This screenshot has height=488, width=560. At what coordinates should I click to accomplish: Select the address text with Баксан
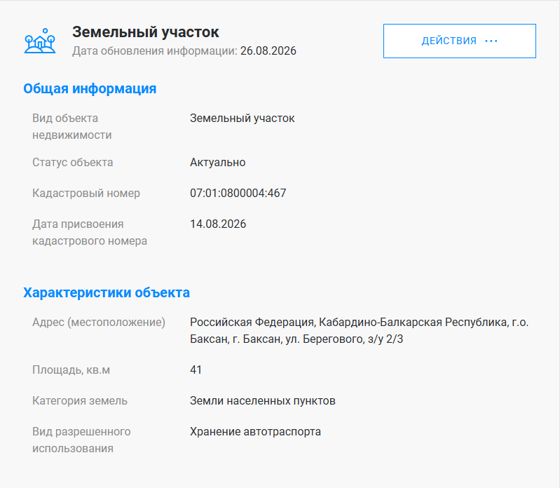point(359,330)
